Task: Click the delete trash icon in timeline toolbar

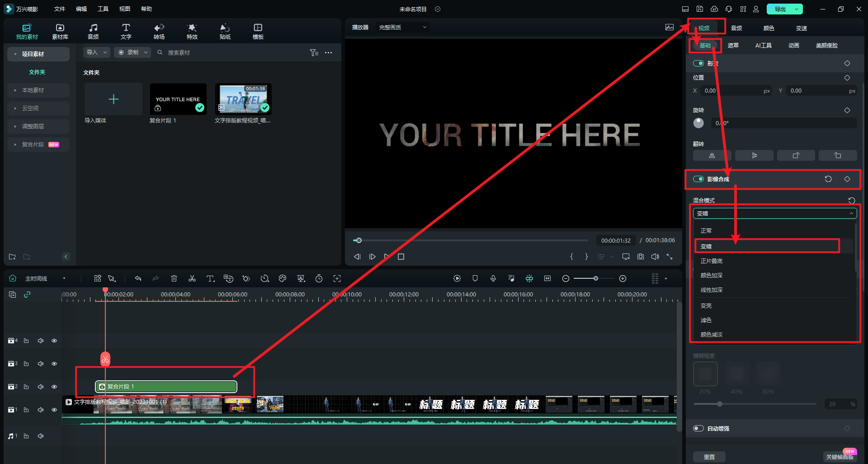Action: [174, 278]
